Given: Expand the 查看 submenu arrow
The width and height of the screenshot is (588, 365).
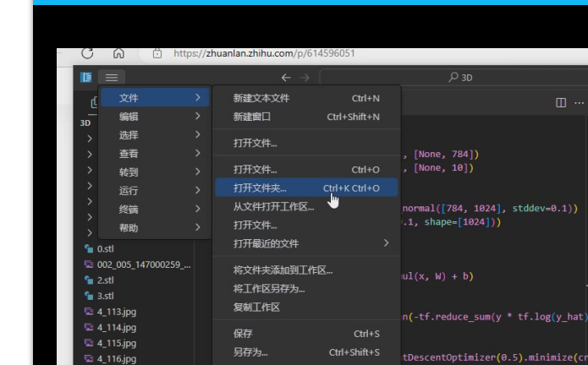Looking at the screenshot, I should [x=198, y=153].
